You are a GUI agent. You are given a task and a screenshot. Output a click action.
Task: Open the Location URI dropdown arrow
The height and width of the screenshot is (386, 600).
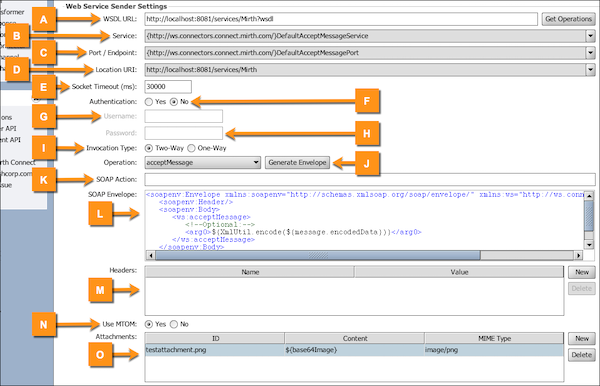[x=590, y=70]
